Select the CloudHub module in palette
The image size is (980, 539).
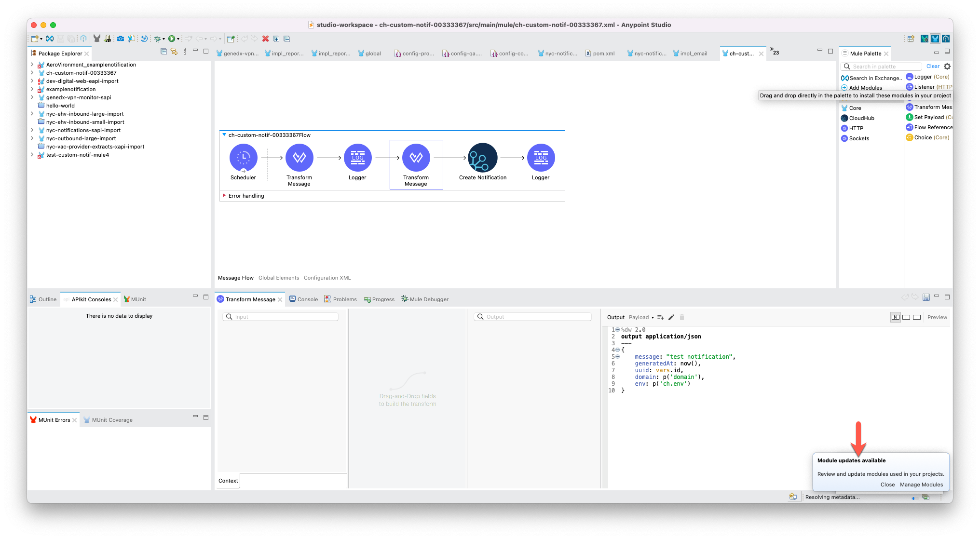[x=861, y=118]
